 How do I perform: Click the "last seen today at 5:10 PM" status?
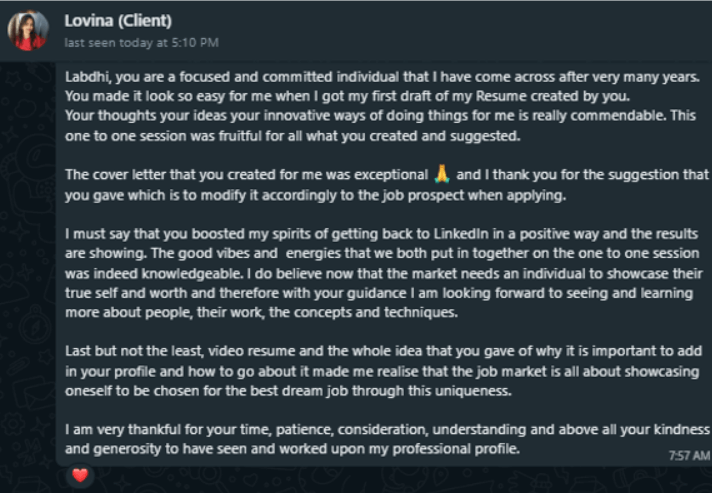(140, 42)
